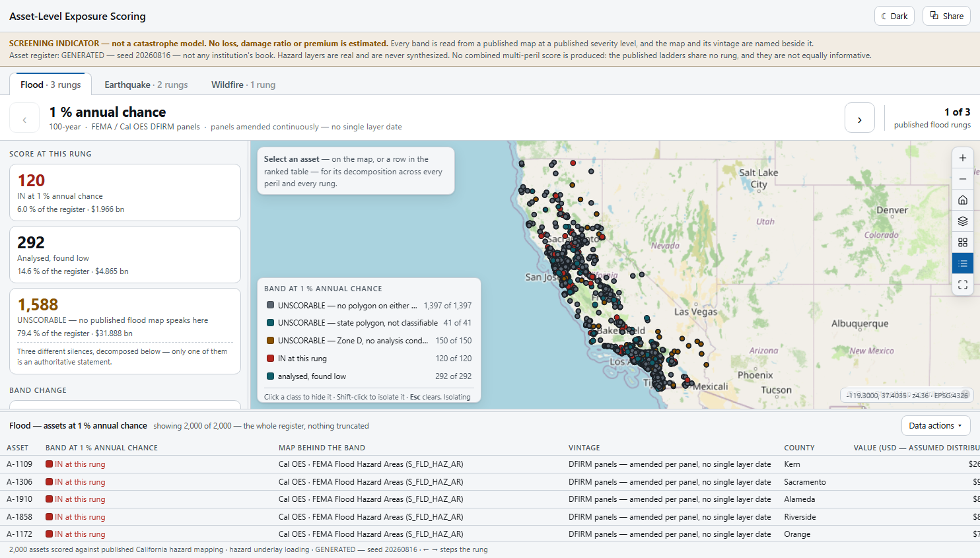
Task: Sort by BAND AT 1 % ANNUAL CHANCE header
Action: pyautogui.click(x=102, y=448)
